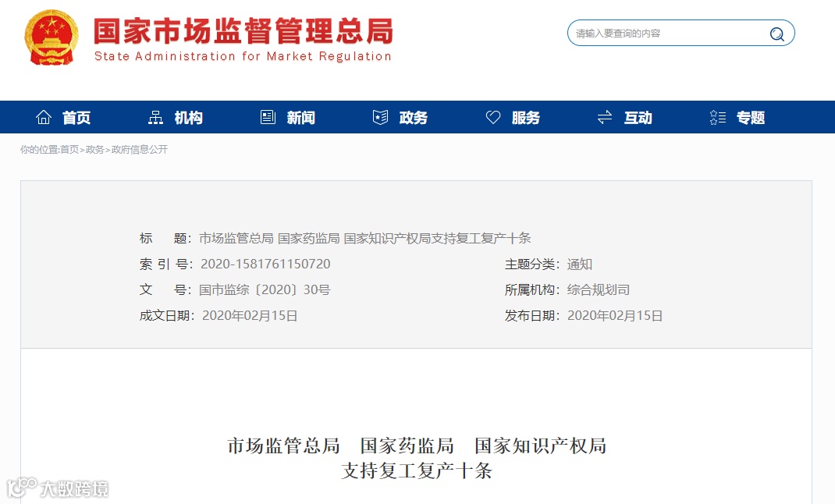The height and width of the screenshot is (504, 835).
Task: Click breadcrumb link 政务
Action: (x=94, y=150)
